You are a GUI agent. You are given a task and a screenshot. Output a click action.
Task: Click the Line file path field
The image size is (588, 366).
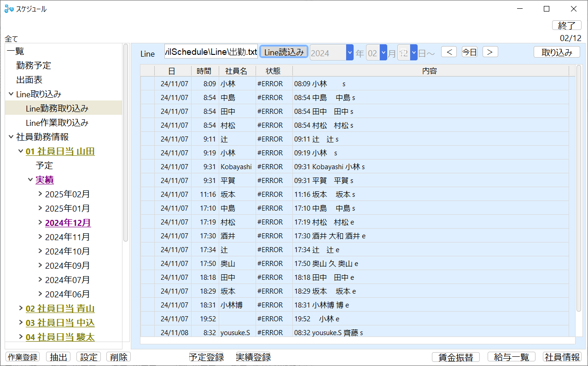211,52
